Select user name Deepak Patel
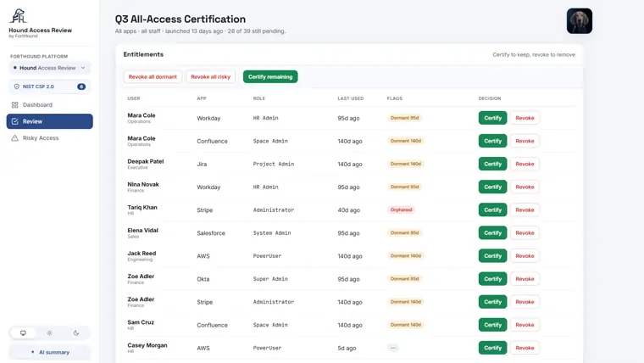Viewport: 644px width, 363px height. click(146, 161)
